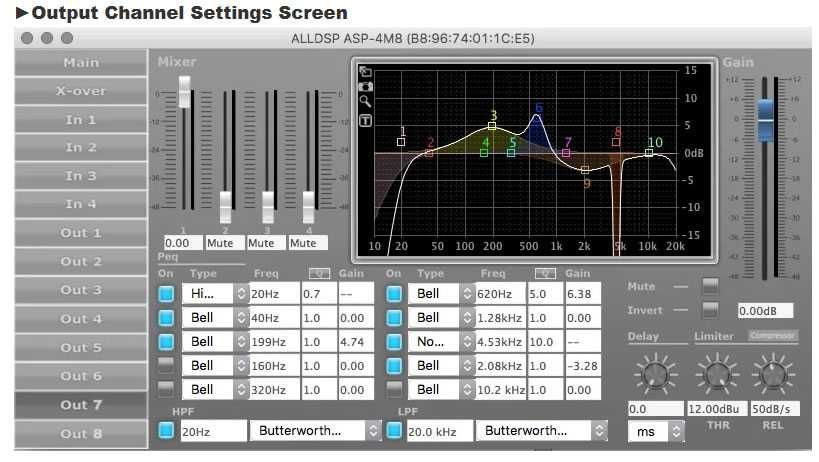Screen dimensions: 819x462
Task: Select EQ node 1 on the graph
Action: (x=401, y=141)
